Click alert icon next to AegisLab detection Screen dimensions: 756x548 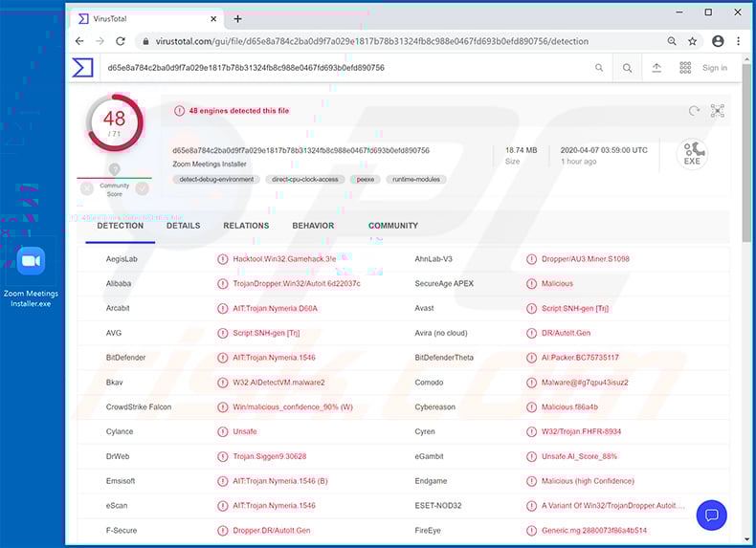pos(222,259)
